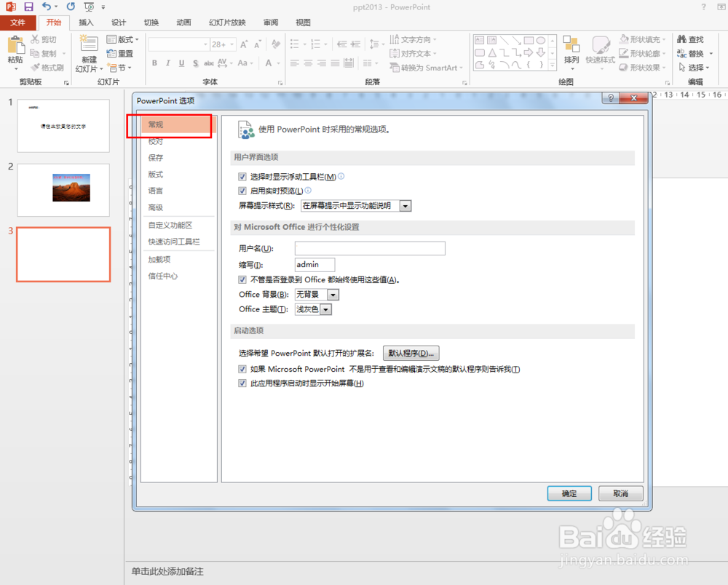Click the Default Programs button

click(411, 354)
